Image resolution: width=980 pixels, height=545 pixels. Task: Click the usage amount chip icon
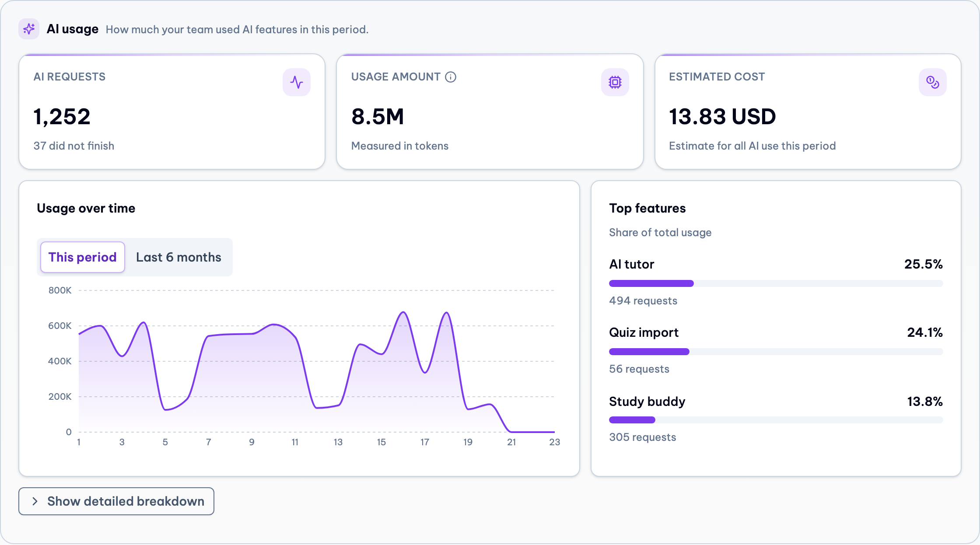[x=615, y=82]
